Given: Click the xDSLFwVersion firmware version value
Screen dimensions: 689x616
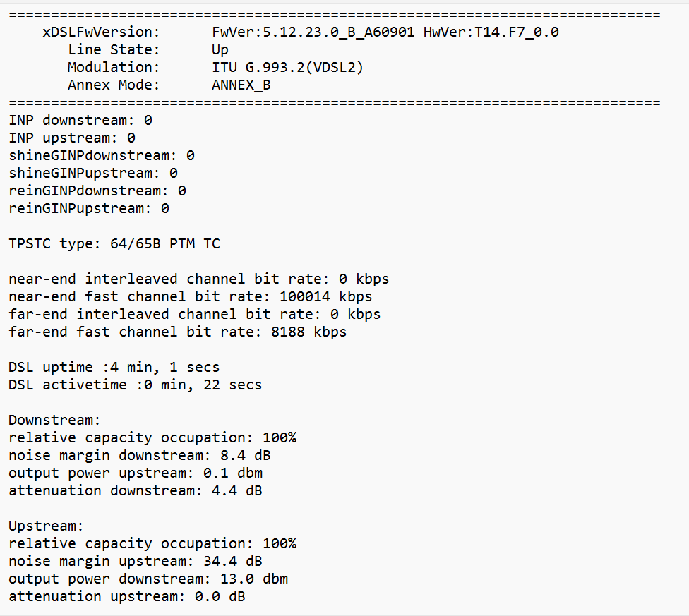Looking at the screenshot, I should pos(385,32).
